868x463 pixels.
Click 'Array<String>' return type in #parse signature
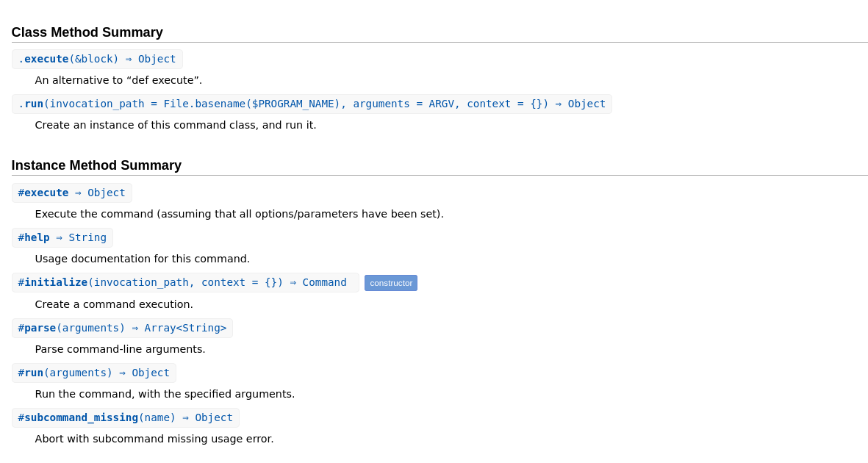pos(185,328)
